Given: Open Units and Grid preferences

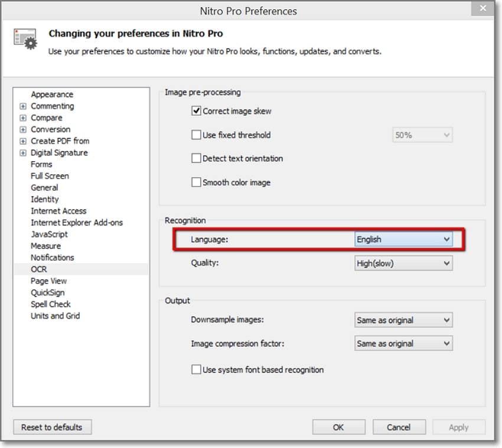Looking at the screenshot, I should (x=55, y=316).
